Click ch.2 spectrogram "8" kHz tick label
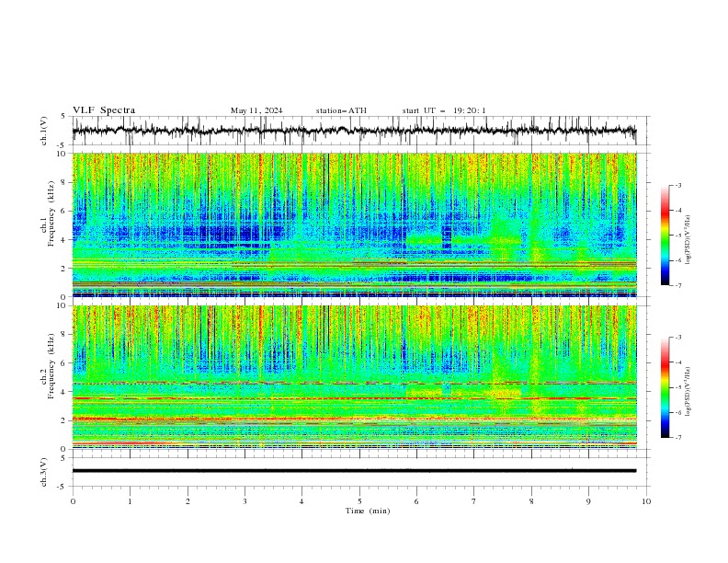Screen dimensions: 728x563 point(64,335)
